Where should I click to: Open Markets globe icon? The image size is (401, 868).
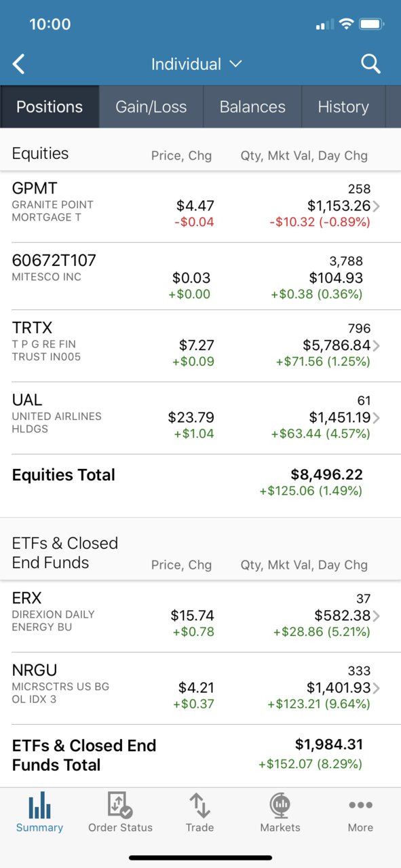[x=280, y=805]
